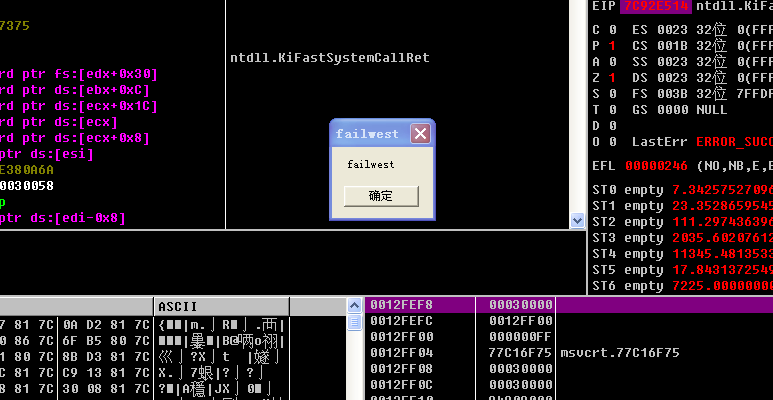This screenshot has width=773, height=400.
Task: Click the LastErr ERROR_SUCCESS value
Action: tap(732, 142)
